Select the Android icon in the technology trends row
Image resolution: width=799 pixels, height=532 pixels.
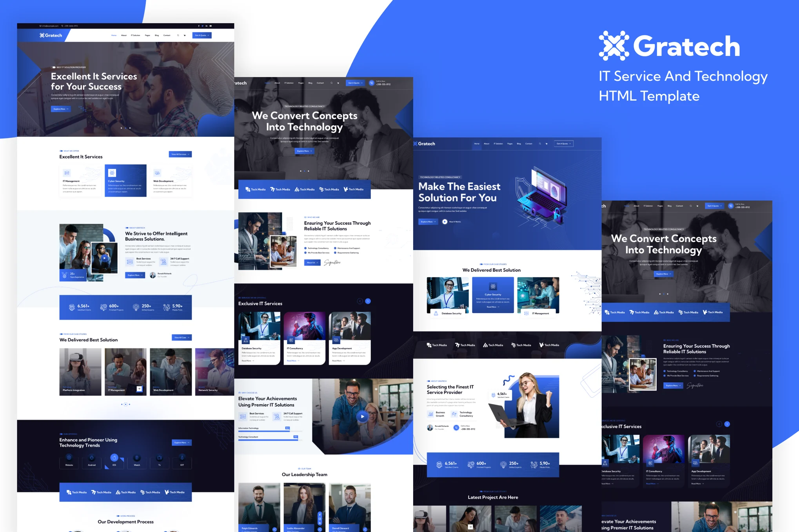(x=92, y=458)
